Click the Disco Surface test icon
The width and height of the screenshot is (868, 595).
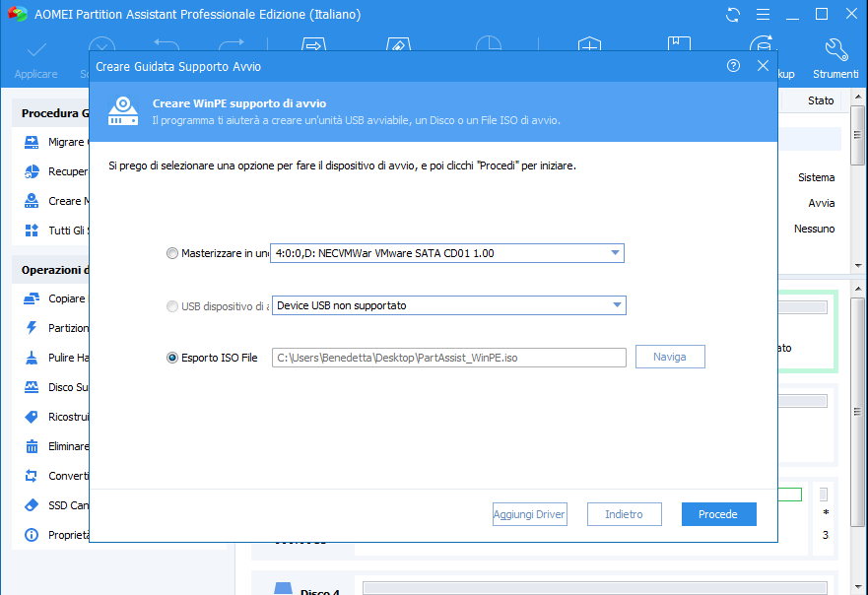32,387
